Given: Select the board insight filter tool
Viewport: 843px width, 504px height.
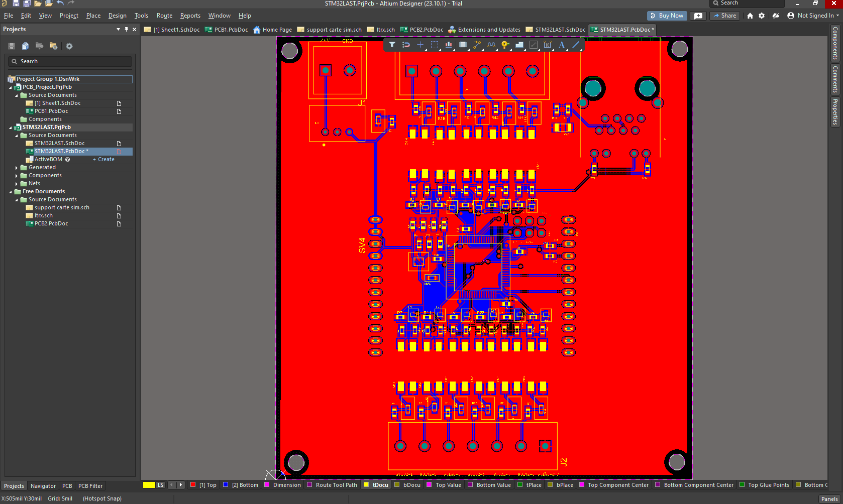Looking at the screenshot, I should (x=392, y=45).
